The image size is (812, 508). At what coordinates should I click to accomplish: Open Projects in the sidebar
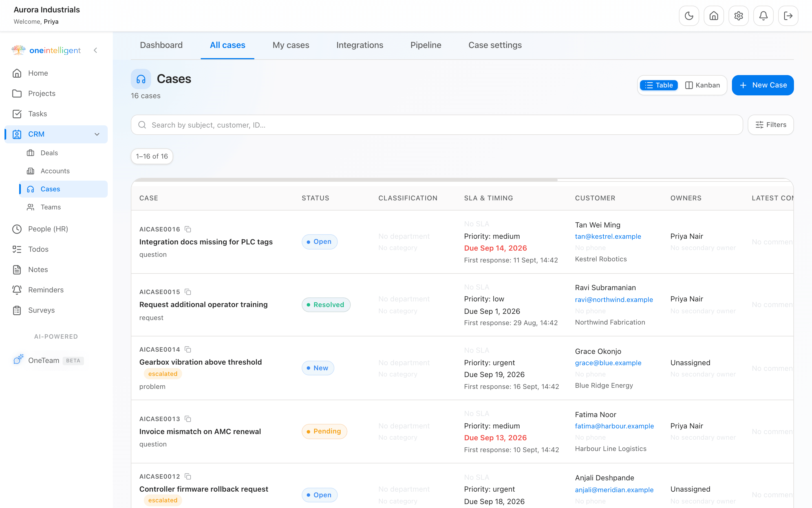coord(56,93)
